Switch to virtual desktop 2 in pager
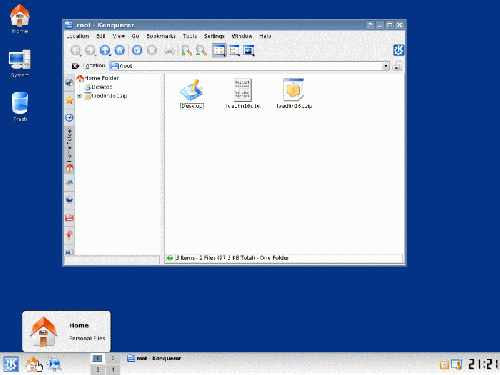The width and height of the screenshot is (500, 375). (x=113, y=358)
